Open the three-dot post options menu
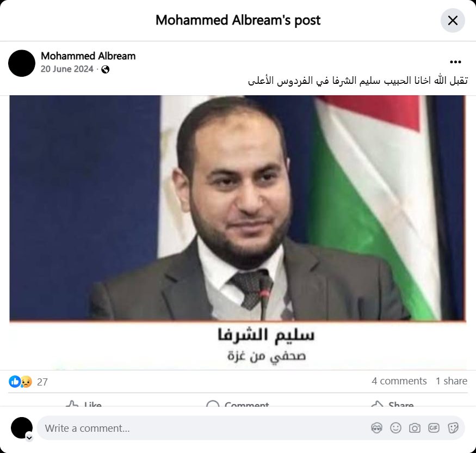The width and height of the screenshot is (476, 453). (455, 62)
